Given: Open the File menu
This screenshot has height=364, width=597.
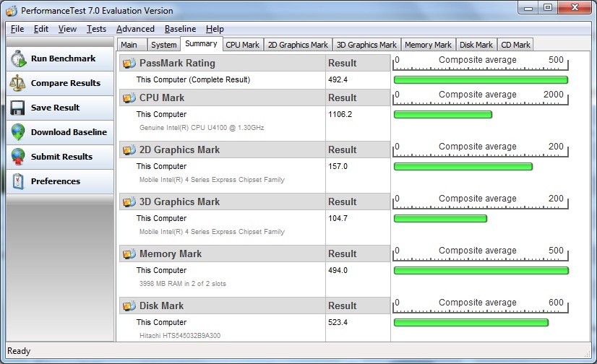Looking at the screenshot, I should click(17, 29).
